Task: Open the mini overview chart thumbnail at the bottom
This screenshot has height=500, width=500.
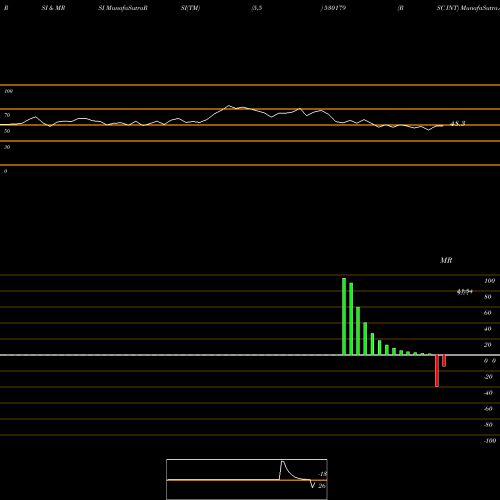Action: [247, 479]
